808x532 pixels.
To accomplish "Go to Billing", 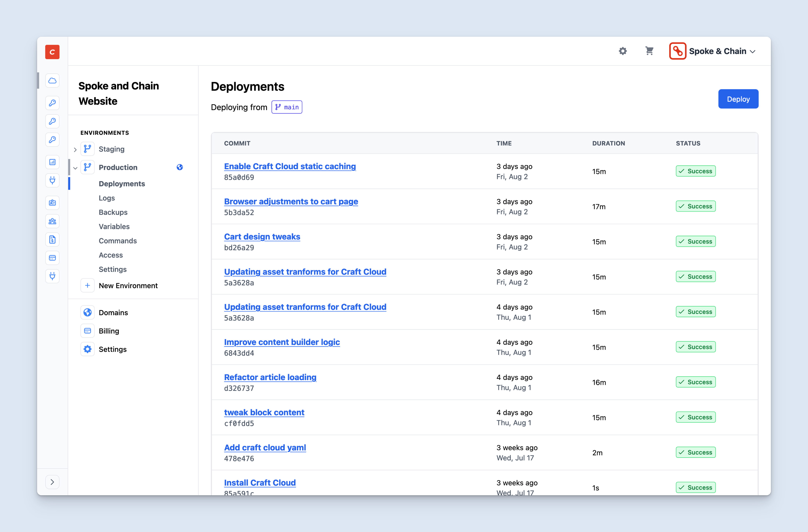I will tap(109, 331).
